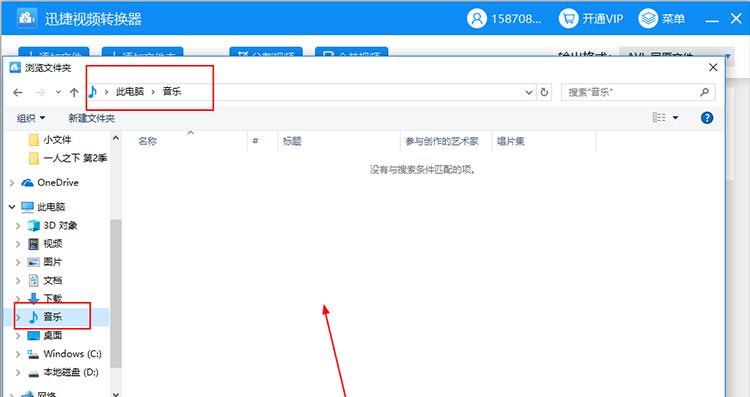Expand the 视频 node

[18, 244]
